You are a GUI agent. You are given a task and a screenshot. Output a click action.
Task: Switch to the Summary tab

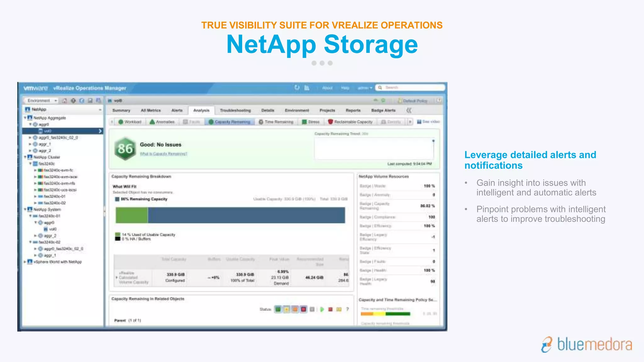click(121, 111)
